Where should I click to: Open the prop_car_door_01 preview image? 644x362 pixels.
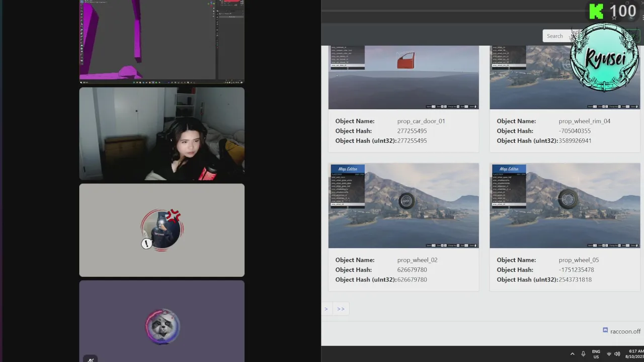404,77
